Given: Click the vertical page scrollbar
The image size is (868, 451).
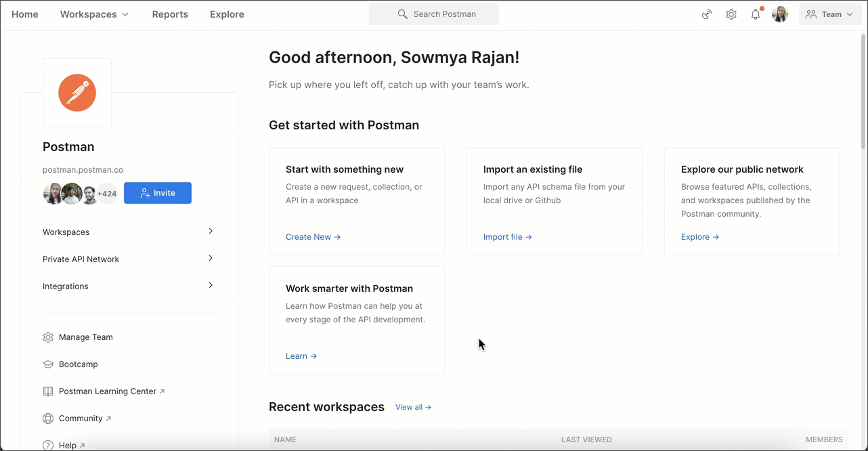Looking at the screenshot, I should point(863,91).
